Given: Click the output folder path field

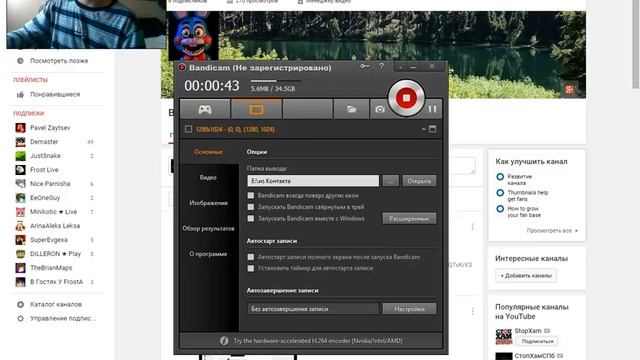Looking at the screenshot, I should 313,181.
